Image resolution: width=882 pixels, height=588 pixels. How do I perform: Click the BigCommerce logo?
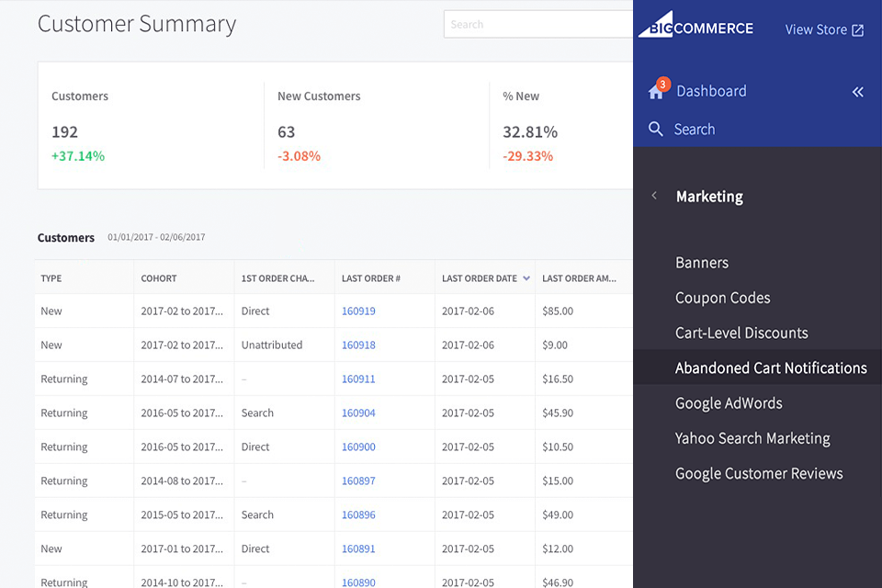(x=695, y=27)
